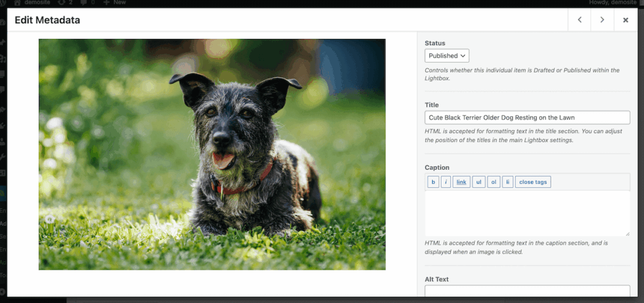The height and width of the screenshot is (303, 644).
Task: Click the Title text field
Action: coord(527,118)
